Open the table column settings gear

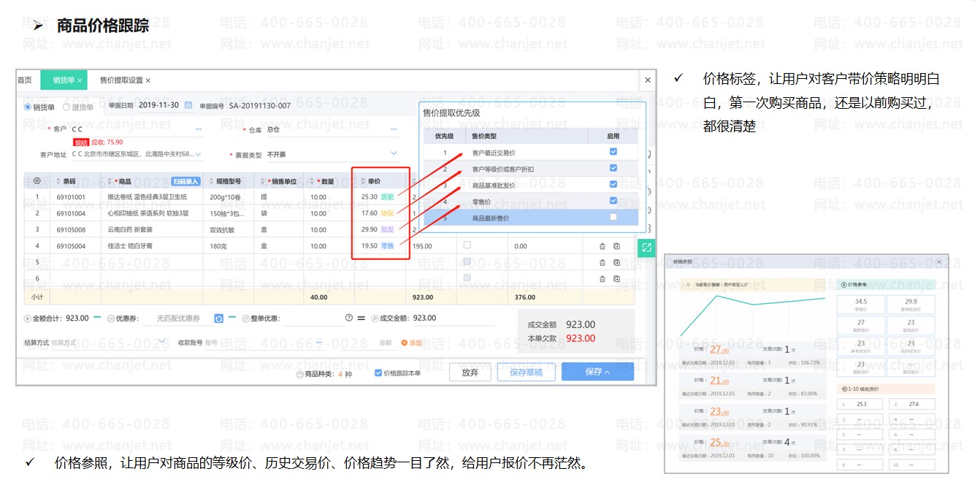click(37, 181)
